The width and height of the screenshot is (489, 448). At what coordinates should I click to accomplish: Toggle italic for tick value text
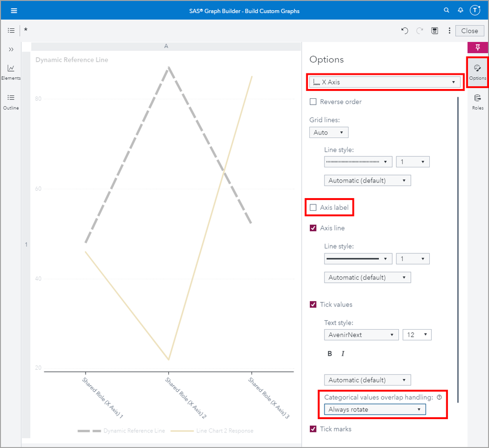coord(343,354)
